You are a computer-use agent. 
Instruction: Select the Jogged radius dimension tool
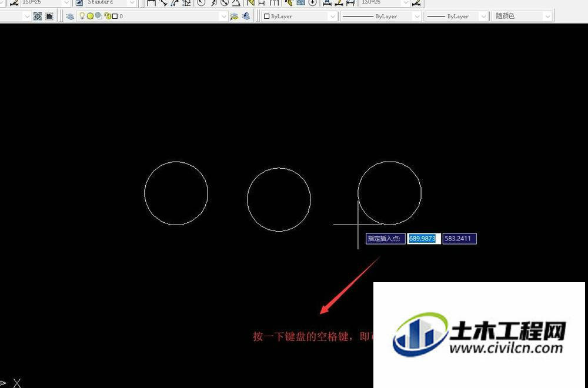[x=213, y=3]
